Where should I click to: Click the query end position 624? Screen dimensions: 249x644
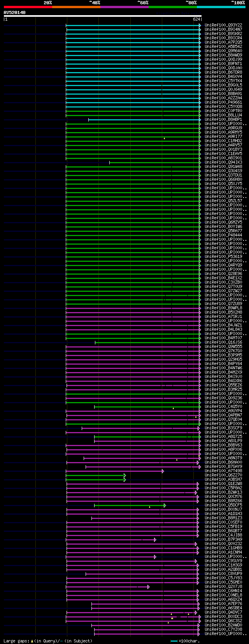tap(196, 19)
